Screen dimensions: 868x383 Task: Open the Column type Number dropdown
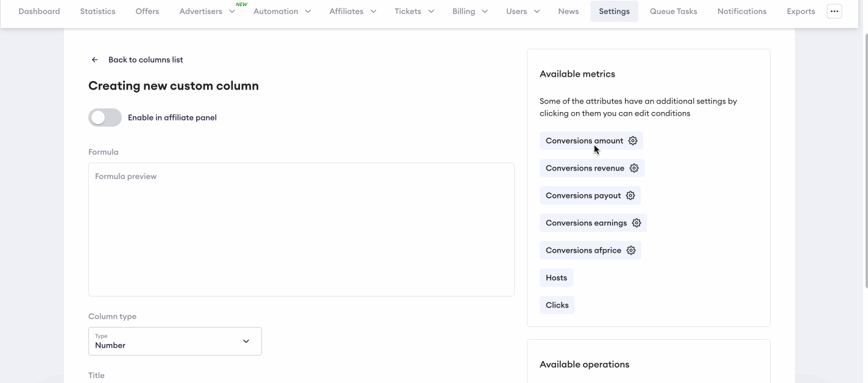(x=175, y=341)
